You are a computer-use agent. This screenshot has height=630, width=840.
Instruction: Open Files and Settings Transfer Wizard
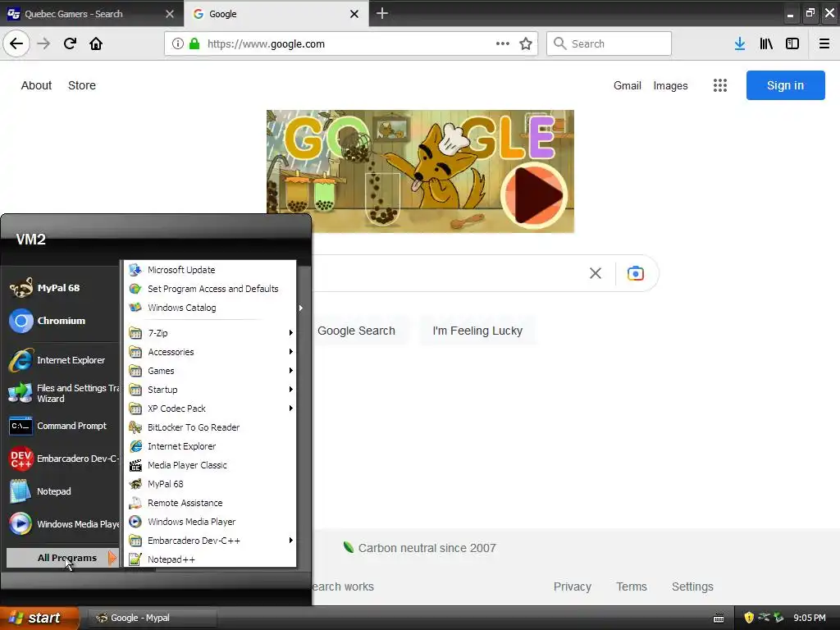[x=62, y=393]
